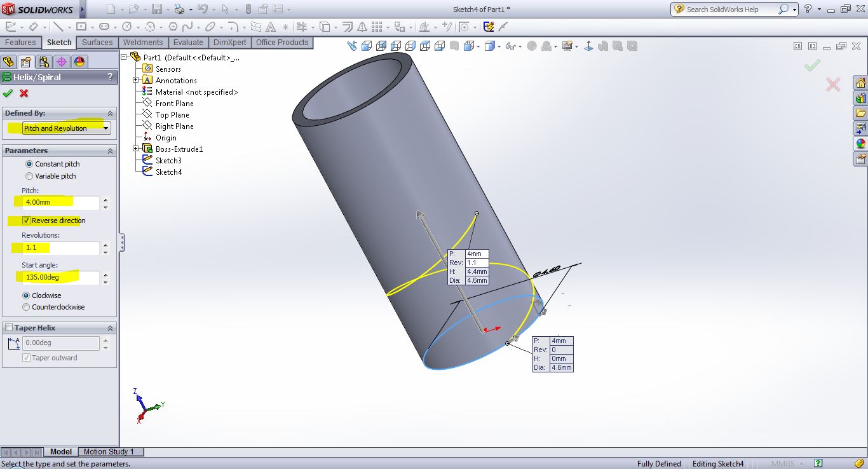
Task: Enable the Taper Helix checkbox
Action: click(x=9, y=328)
